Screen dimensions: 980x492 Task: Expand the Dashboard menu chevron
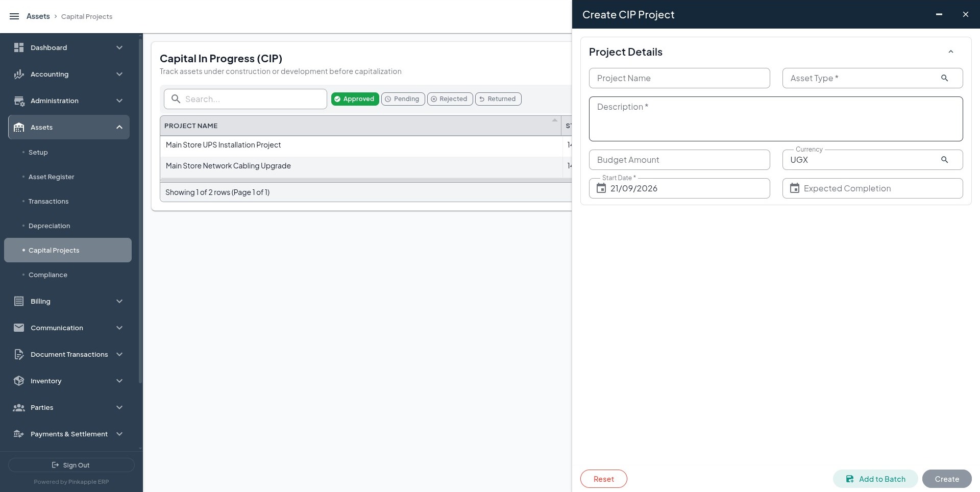(x=119, y=47)
